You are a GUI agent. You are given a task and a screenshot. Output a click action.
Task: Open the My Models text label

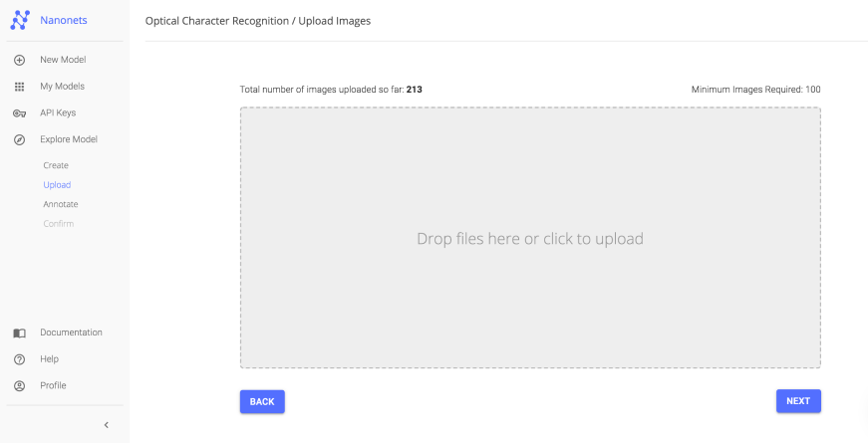(x=62, y=87)
